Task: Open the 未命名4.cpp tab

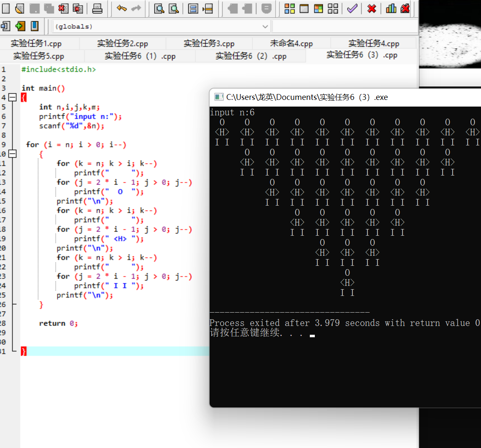Action: coord(291,43)
